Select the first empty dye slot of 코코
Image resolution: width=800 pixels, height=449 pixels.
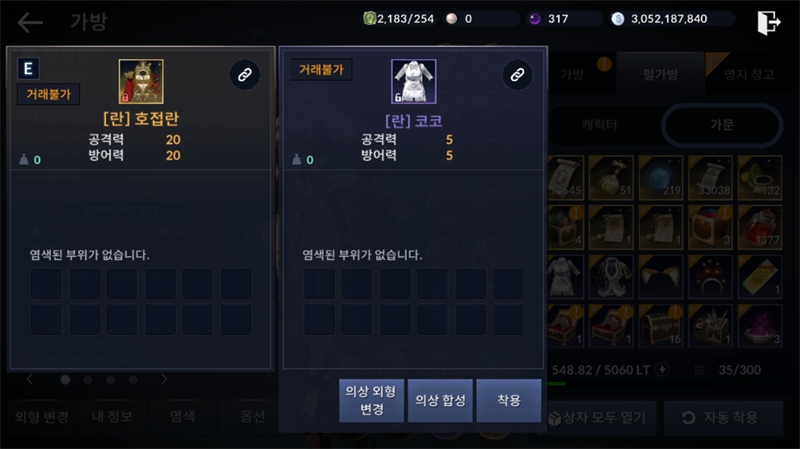click(x=319, y=284)
